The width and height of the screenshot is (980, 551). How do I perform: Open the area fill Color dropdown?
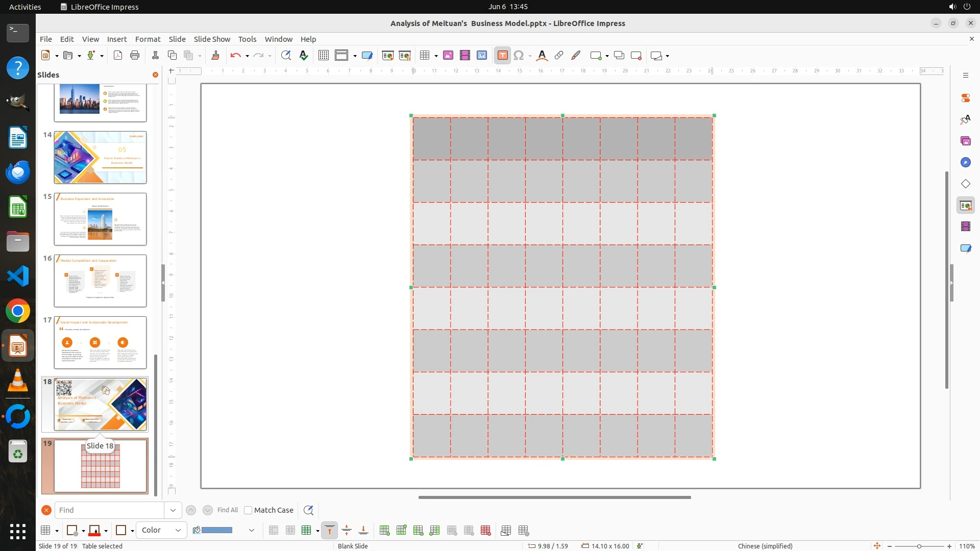[161, 531]
